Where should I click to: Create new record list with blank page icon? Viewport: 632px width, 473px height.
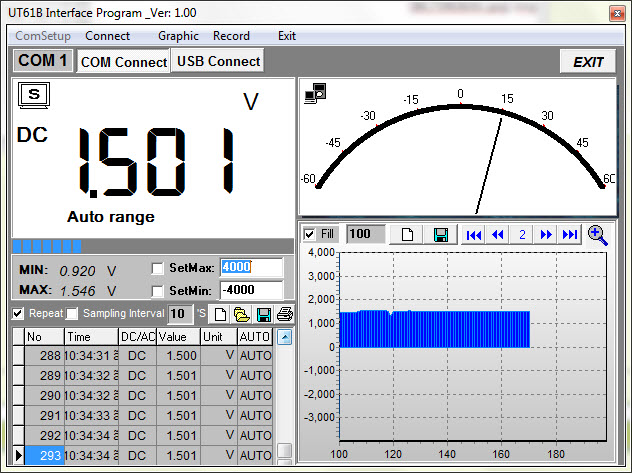point(220,314)
